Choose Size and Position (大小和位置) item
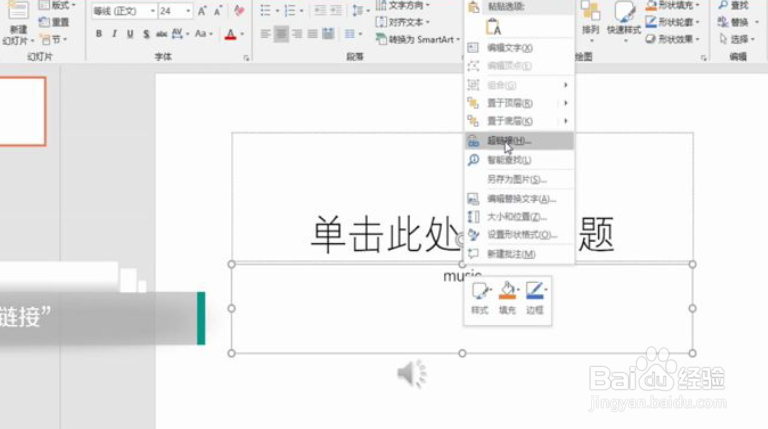 (x=519, y=216)
